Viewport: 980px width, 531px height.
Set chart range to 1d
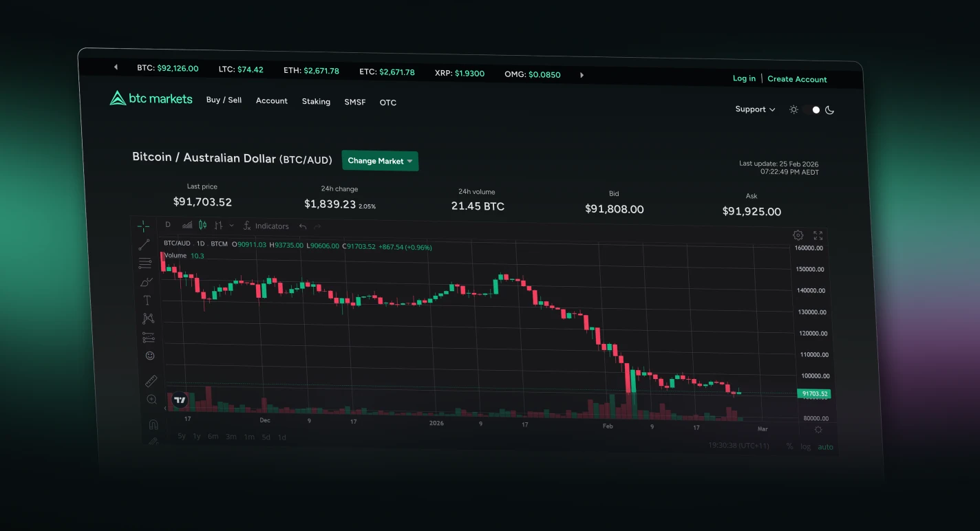(281, 437)
